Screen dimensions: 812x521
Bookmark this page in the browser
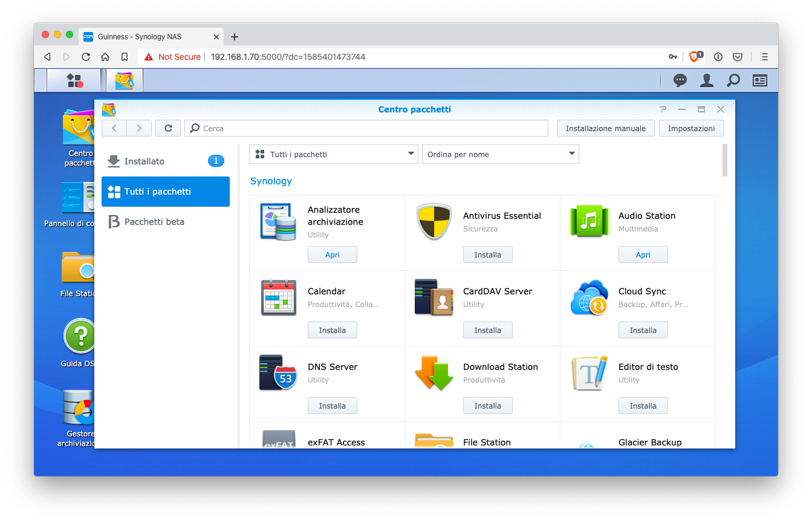click(125, 57)
